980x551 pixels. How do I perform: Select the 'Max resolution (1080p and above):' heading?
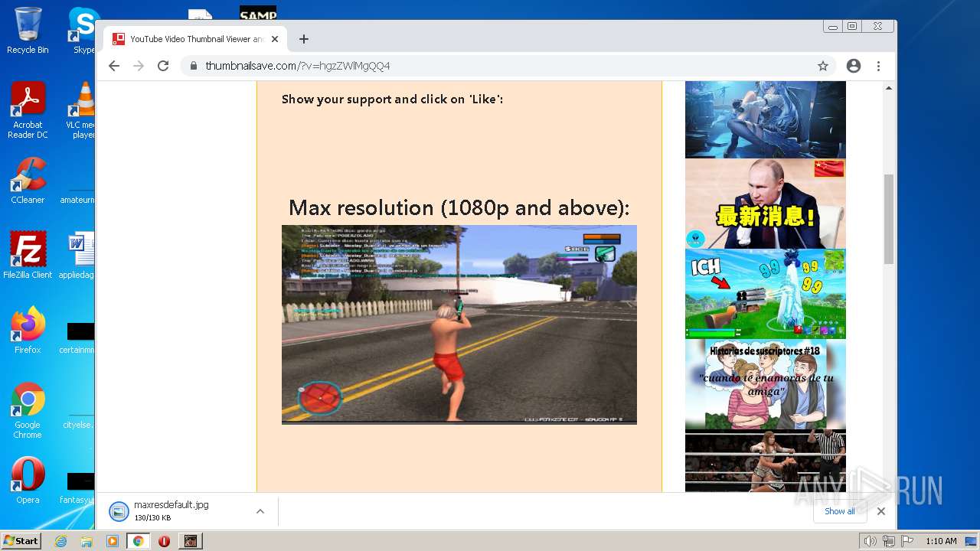pyautogui.click(x=459, y=207)
